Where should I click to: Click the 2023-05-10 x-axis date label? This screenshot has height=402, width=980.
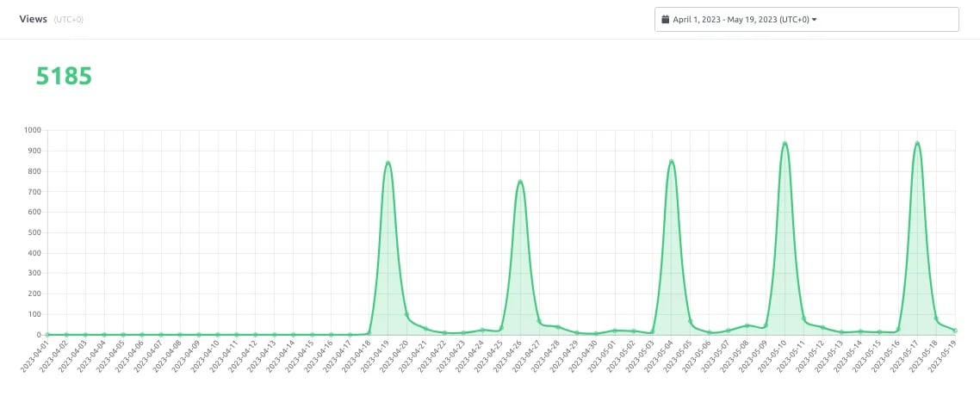coord(772,357)
